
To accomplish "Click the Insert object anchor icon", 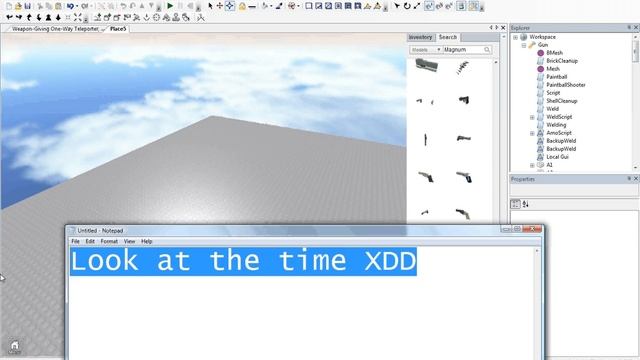I will (x=147, y=18).
